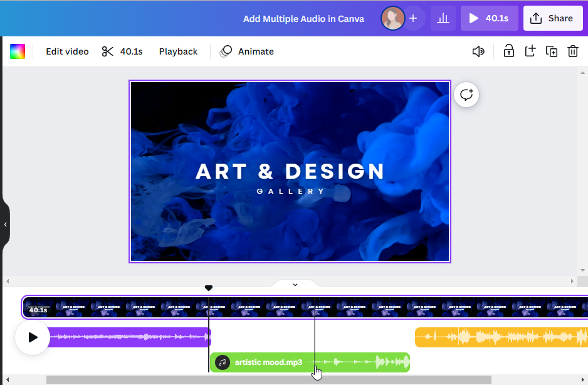Open the Animate panel
588x385 pixels.
coord(247,51)
